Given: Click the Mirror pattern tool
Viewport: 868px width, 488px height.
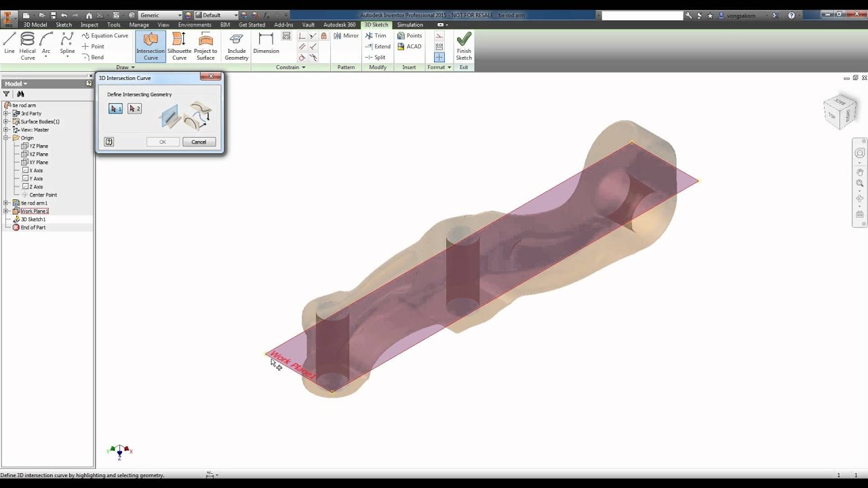Looking at the screenshot, I should [346, 36].
